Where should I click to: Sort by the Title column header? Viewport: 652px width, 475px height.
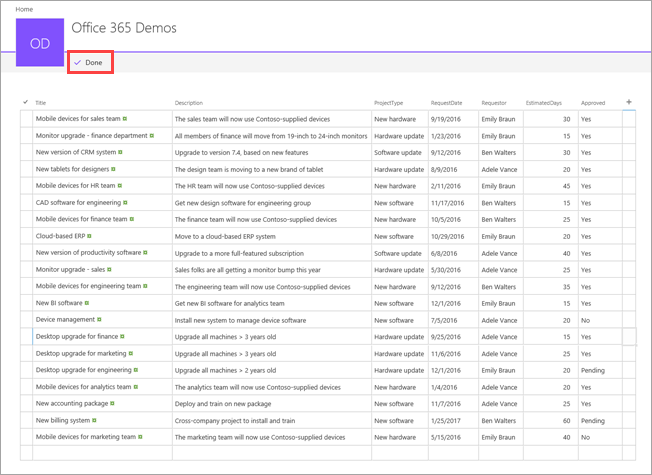[40, 103]
